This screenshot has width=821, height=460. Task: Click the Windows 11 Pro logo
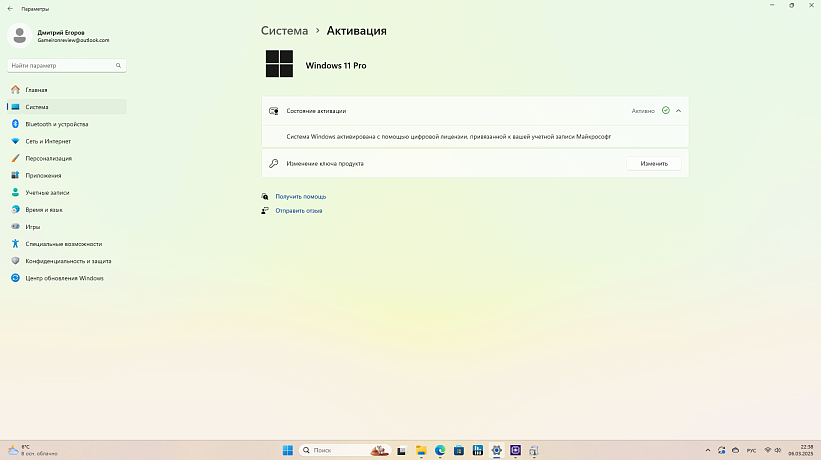coord(279,64)
